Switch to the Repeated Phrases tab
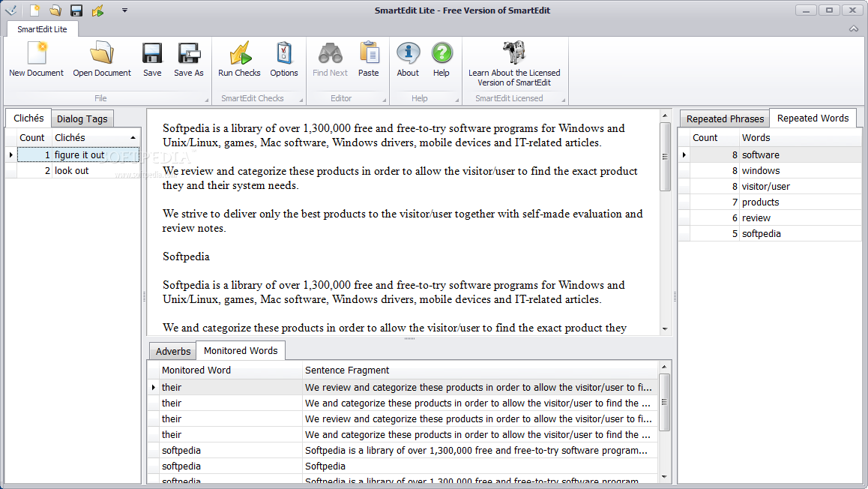The image size is (868, 489). pos(725,119)
